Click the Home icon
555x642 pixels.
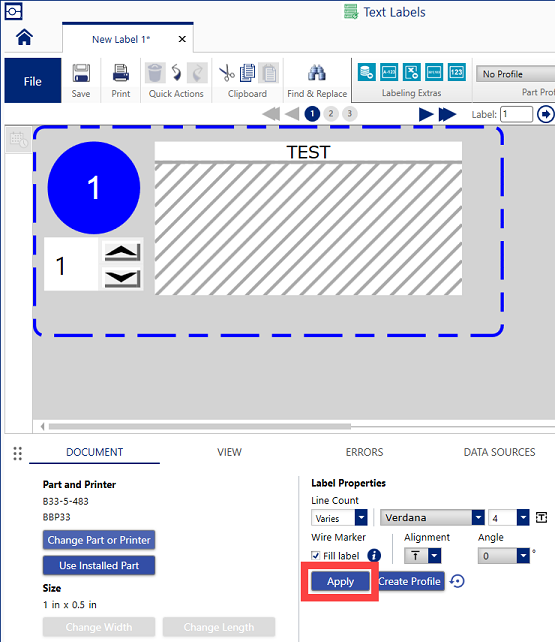[24, 37]
